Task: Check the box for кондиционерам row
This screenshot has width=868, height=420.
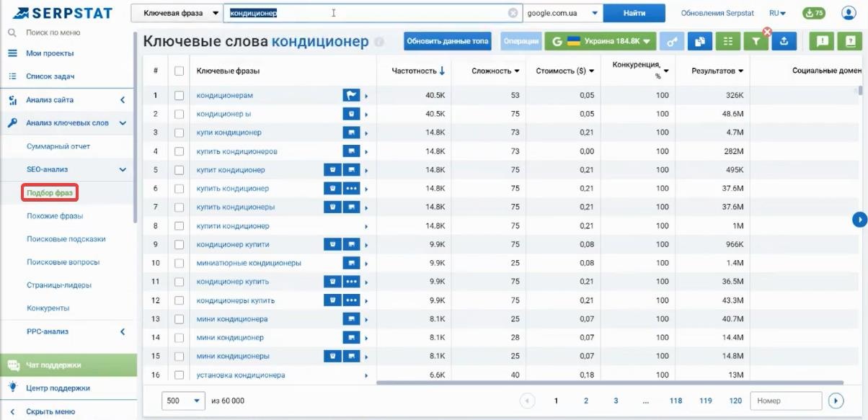Action: click(x=179, y=95)
